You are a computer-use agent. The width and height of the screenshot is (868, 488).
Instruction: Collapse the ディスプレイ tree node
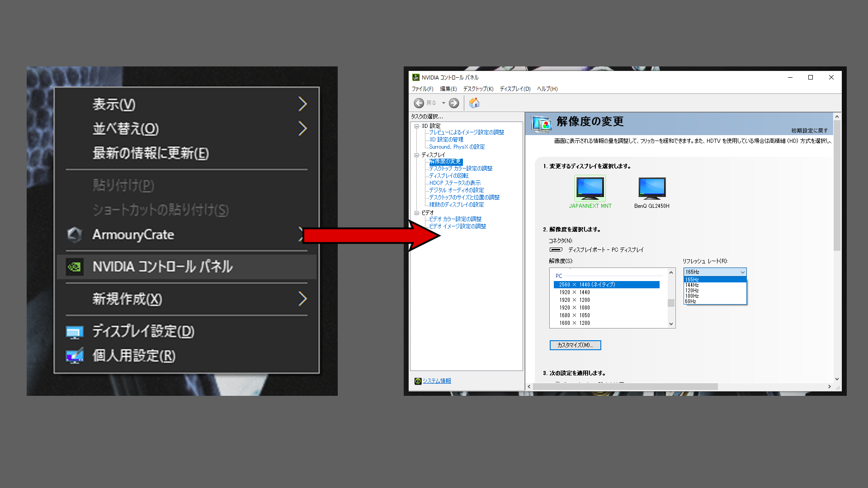417,155
